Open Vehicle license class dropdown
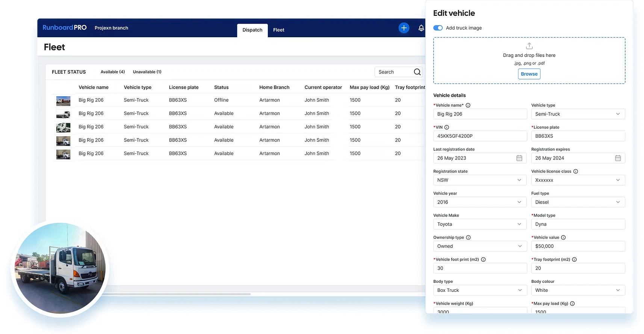Screen dimensions: 644x334 click(x=578, y=180)
